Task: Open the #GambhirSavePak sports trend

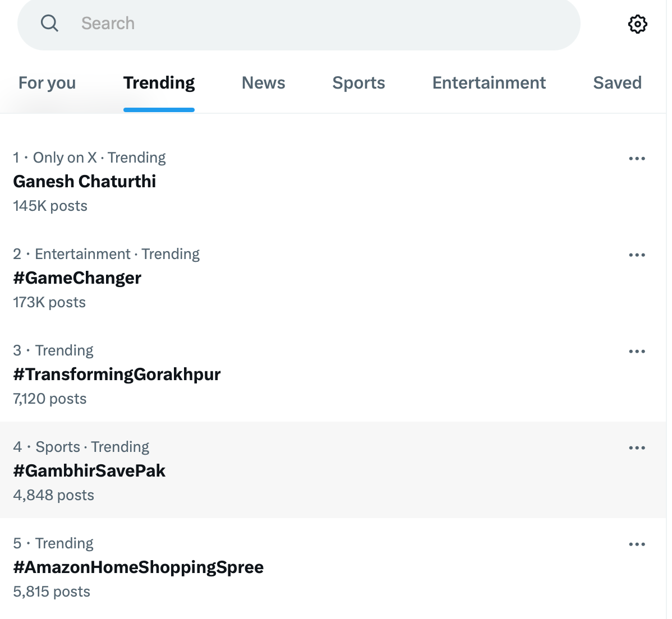Action: pyautogui.click(x=89, y=471)
